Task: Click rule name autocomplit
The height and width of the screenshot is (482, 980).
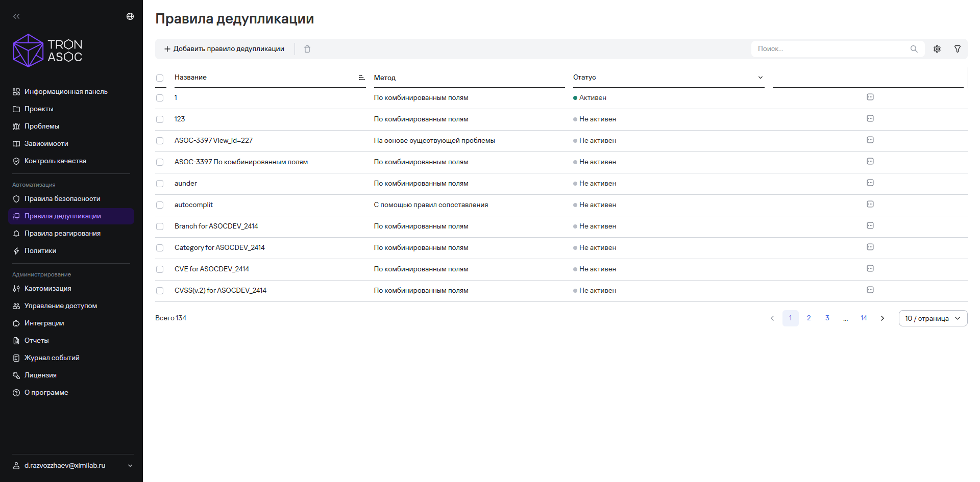Action: click(193, 205)
